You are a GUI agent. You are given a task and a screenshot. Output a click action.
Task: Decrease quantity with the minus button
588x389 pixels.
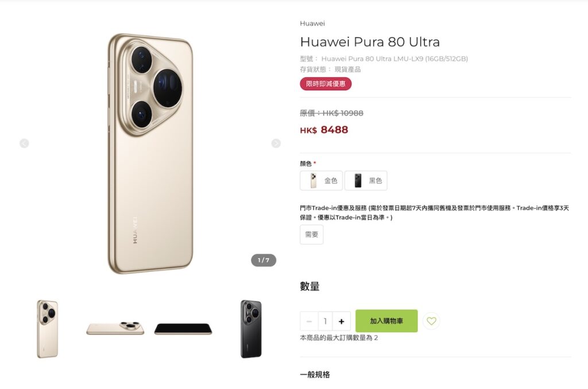(x=309, y=321)
